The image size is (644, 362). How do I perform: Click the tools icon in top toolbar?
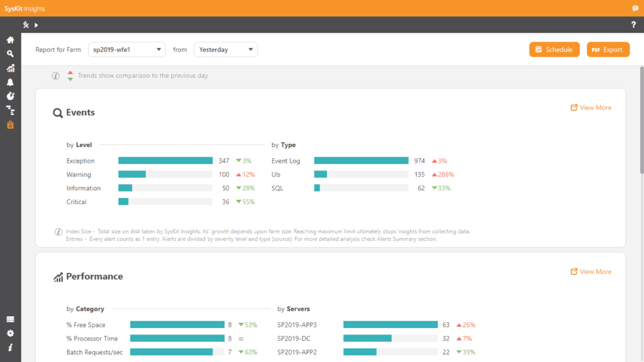(x=26, y=25)
